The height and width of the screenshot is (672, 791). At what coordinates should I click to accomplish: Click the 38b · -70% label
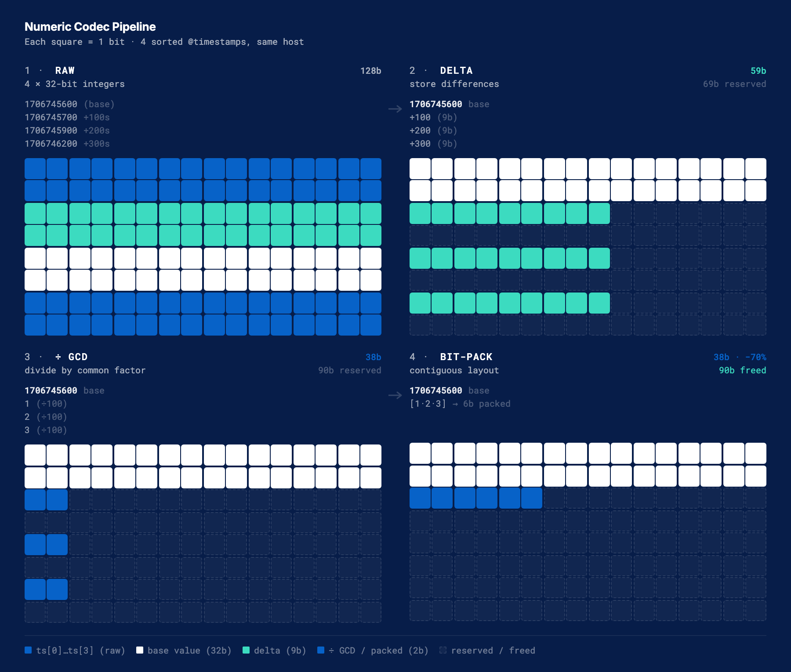[x=740, y=357]
